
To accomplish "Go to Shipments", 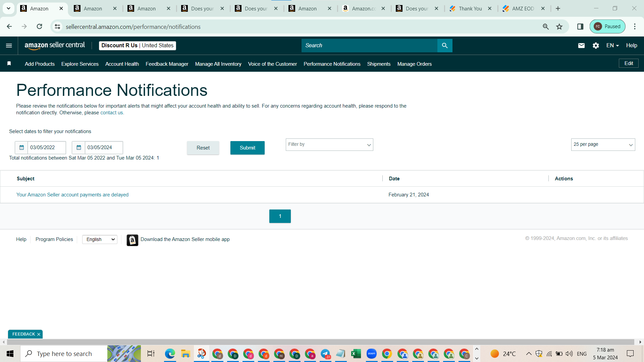I will (379, 64).
